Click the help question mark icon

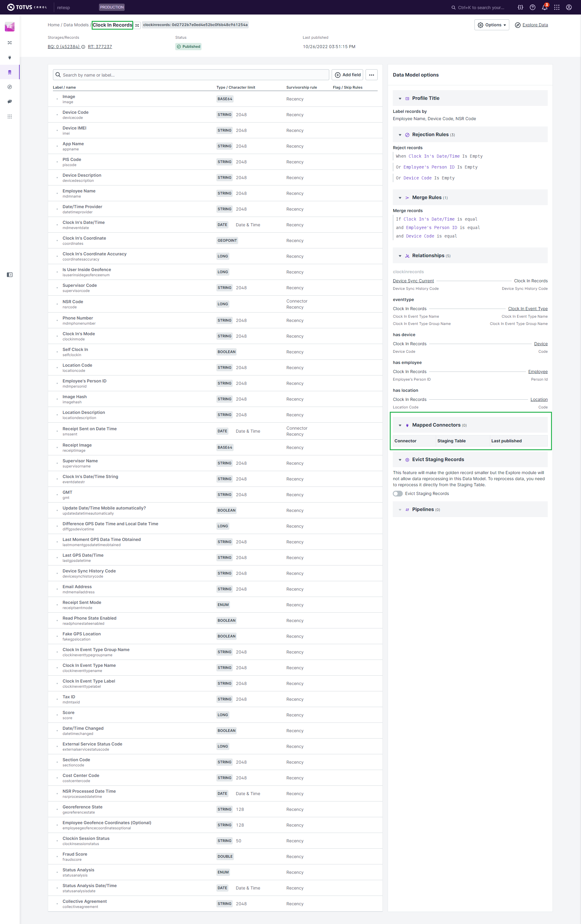[532, 7]
